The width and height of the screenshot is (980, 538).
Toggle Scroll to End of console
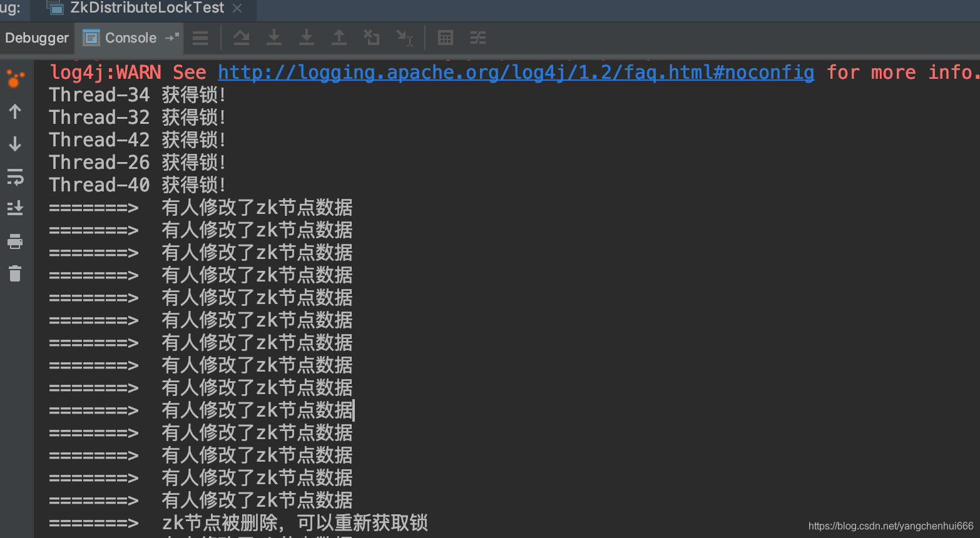coord(15,208)
